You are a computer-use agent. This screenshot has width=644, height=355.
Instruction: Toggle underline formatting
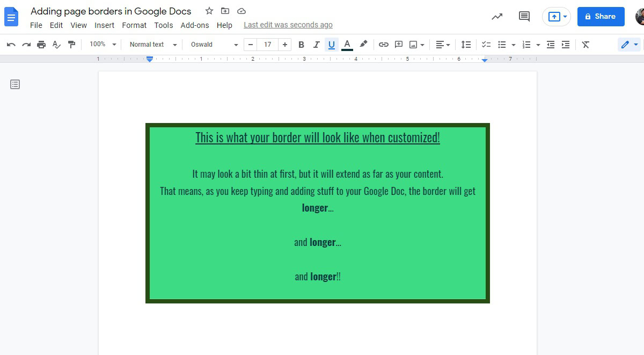pyautogui.click(x=331, y=45)
